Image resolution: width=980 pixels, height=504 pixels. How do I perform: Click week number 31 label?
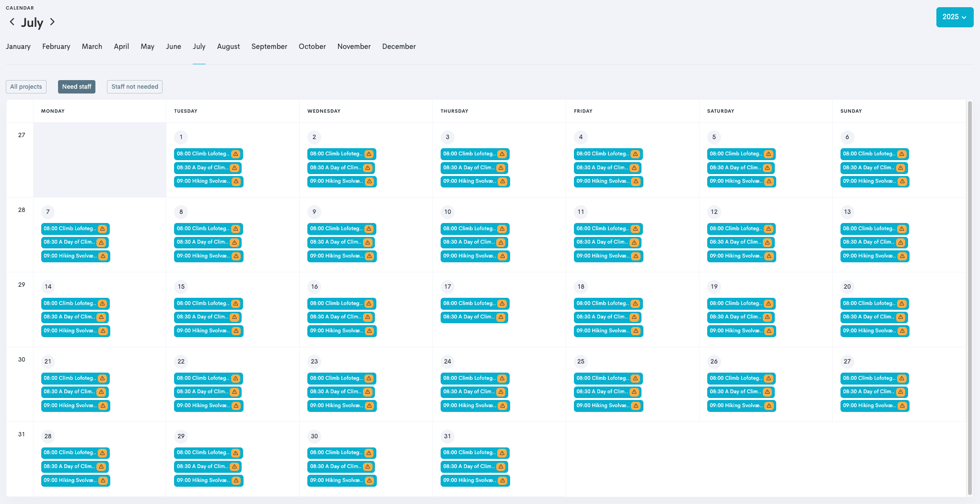pos(22,434)
